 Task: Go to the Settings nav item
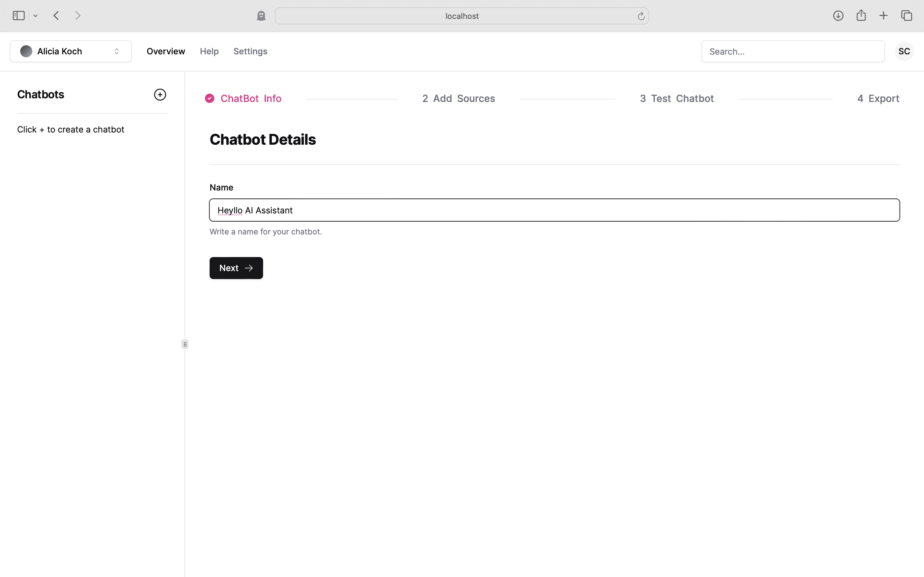pyautogui.click(x=250, y=51)
